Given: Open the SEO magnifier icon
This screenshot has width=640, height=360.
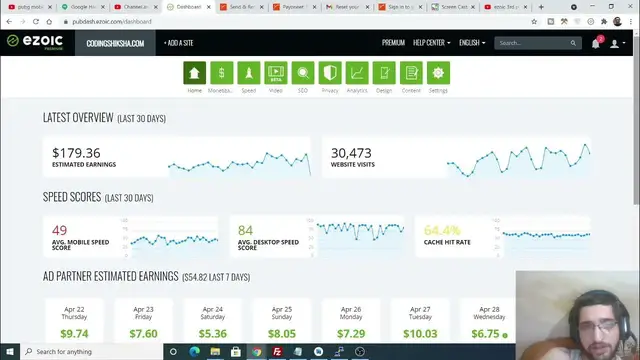Looking at the screenshot, I should point(303,73).
